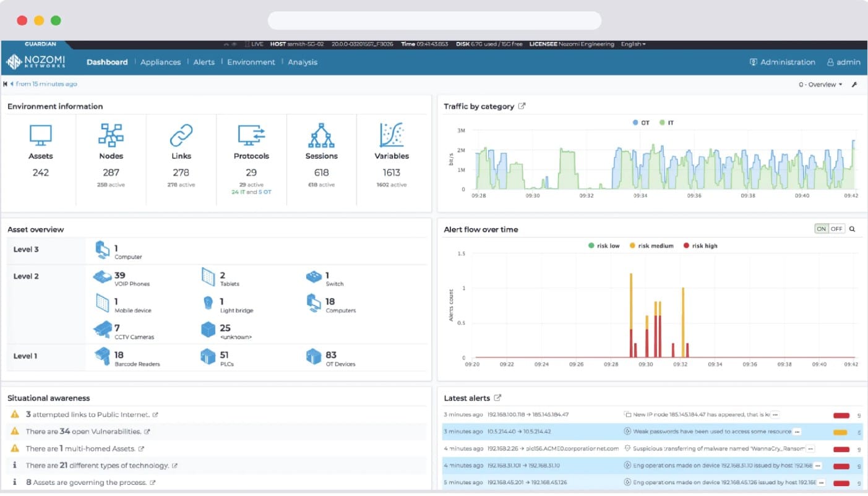
Task: Toggle IT series in traffic legend
Action: (x=667, y=123)
